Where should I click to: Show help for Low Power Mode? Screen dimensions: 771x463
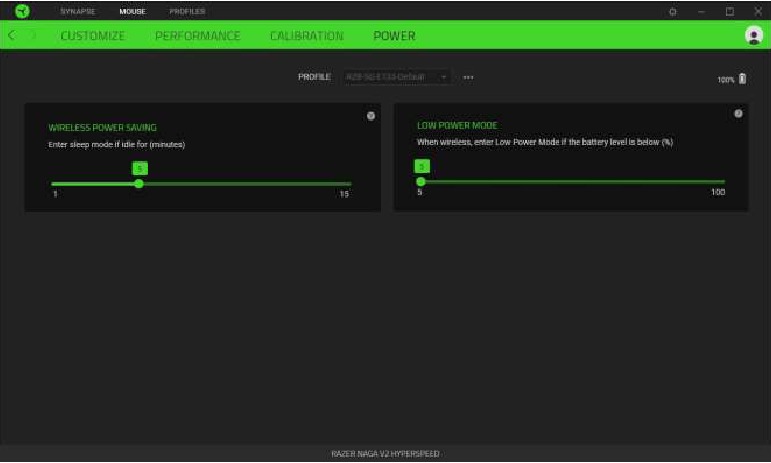coord(738,114)
